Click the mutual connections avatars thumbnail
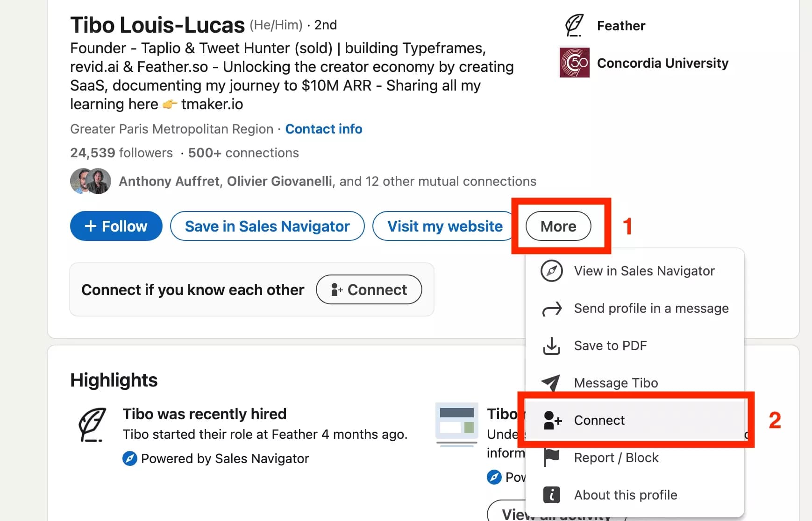This screenshot has width=812, height=521. [90, 181]
